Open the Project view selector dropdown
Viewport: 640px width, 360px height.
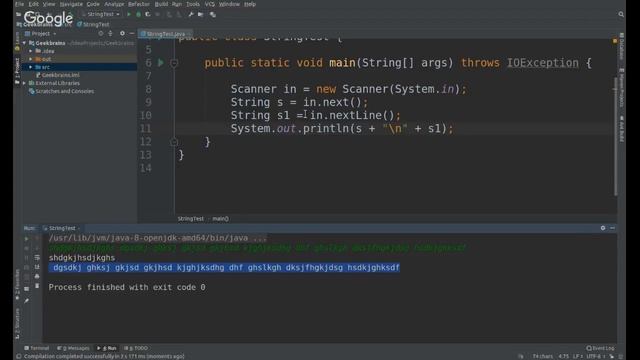coord(40,33)
